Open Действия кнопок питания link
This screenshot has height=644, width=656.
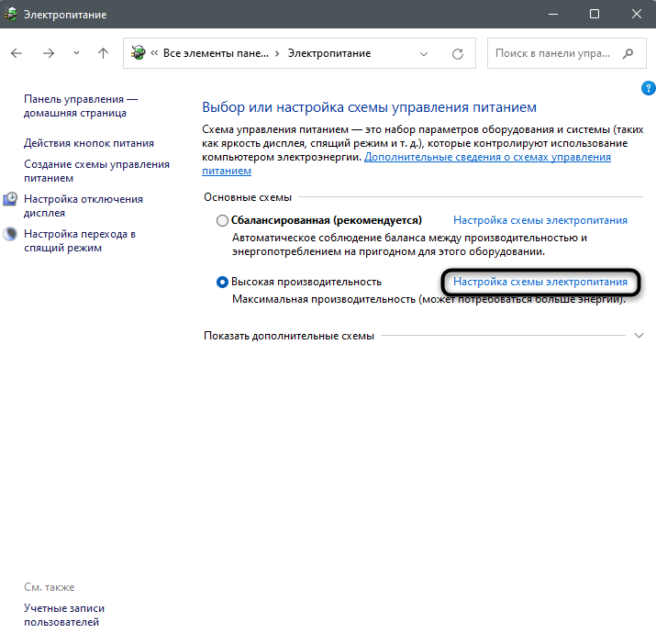(89, 143)
